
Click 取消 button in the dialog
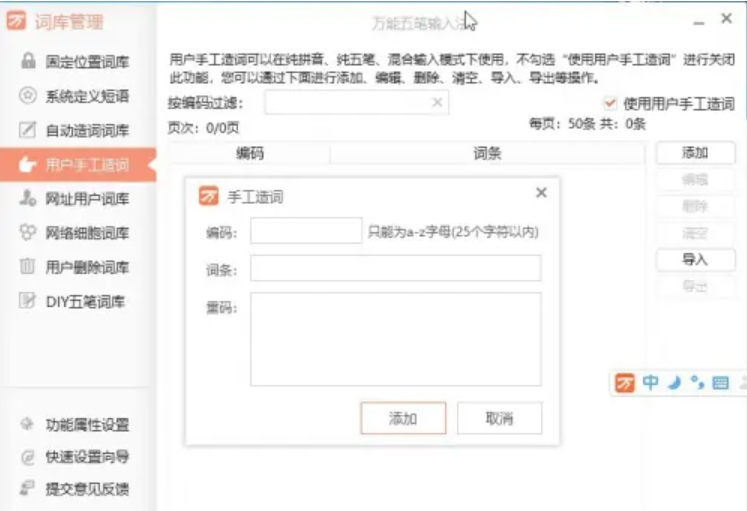(x=499, y=418)
